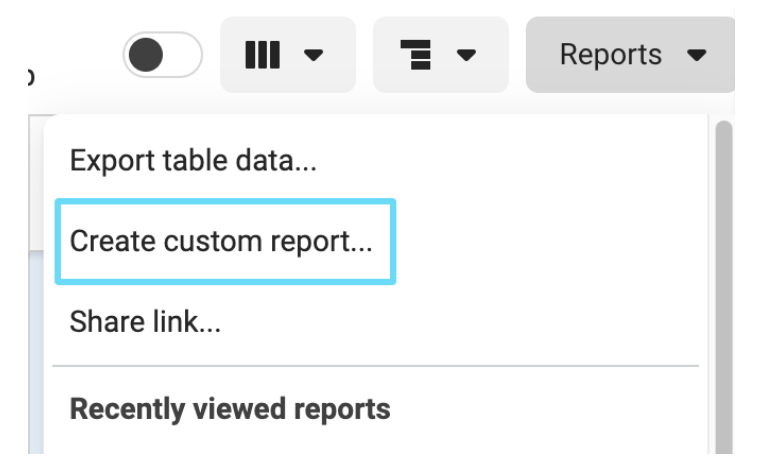The image size is (760, 472).
Task: Expand the Columns dropdown arrow
Action: pos(314,55)
